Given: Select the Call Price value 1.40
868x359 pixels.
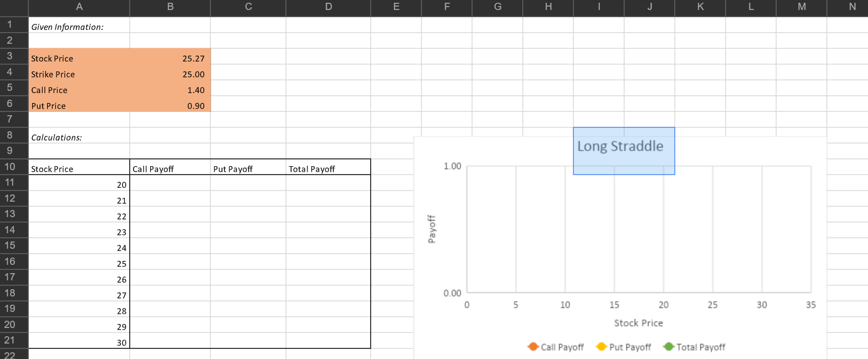Looking at the screenshot, I should point(194,90).
